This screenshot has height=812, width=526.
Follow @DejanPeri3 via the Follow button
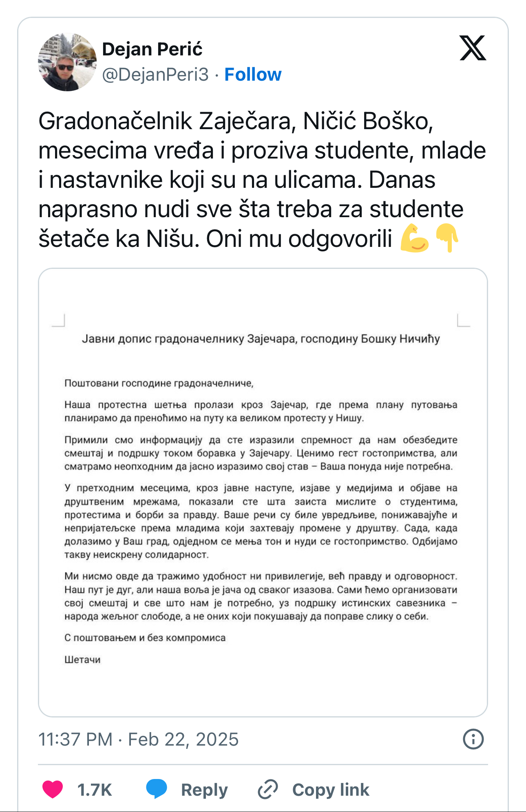pos(253,75)
